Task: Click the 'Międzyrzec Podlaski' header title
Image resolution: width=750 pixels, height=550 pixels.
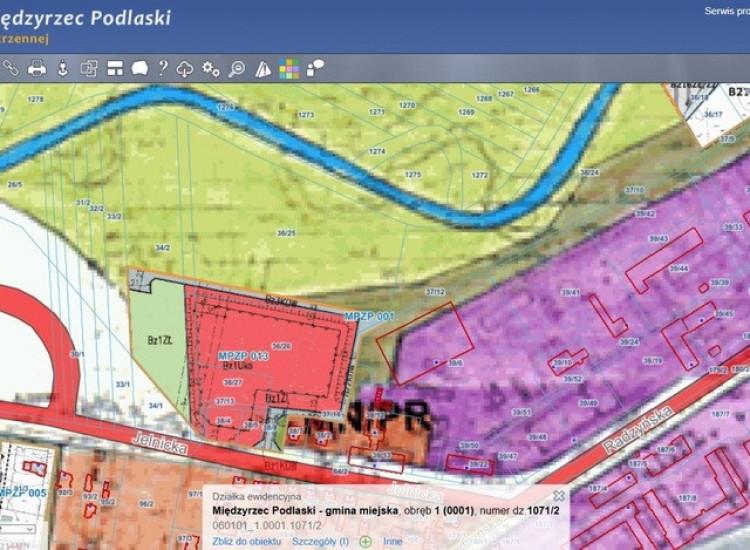Action: [84, 18]
